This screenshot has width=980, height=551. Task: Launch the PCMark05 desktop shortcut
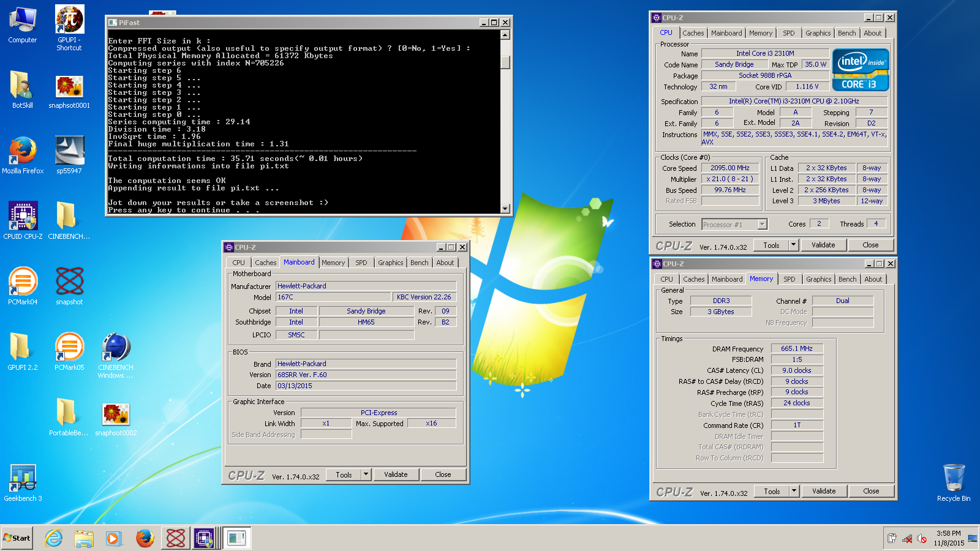(69, 351)
